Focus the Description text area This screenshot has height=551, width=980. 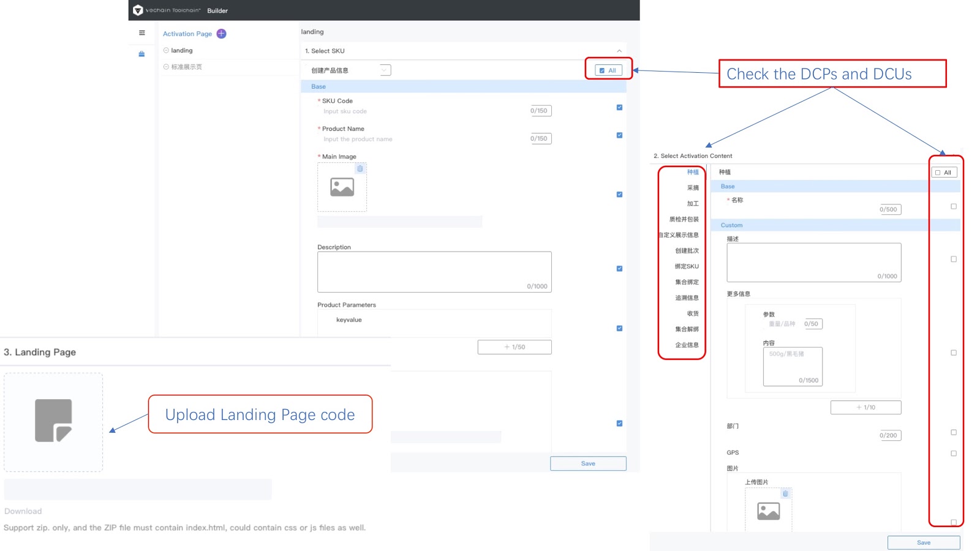coord(434,272)
